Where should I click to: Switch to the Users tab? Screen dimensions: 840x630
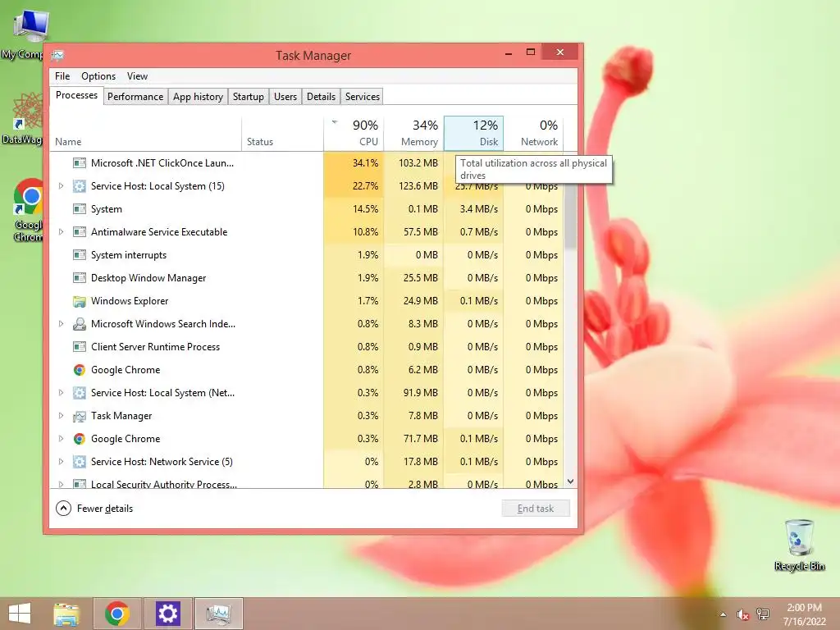pyautogui.click(x=285, y=97)
